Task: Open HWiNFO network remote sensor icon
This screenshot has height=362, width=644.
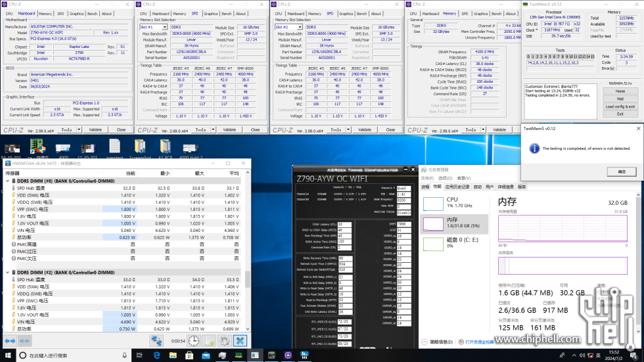Action: pos(156,340)
